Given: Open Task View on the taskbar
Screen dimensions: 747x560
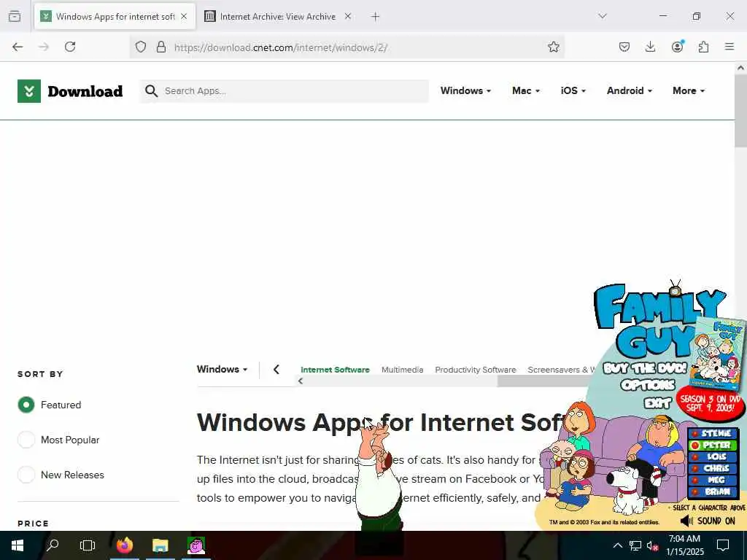Looking at the screenshot, I should tap(88, 545).
